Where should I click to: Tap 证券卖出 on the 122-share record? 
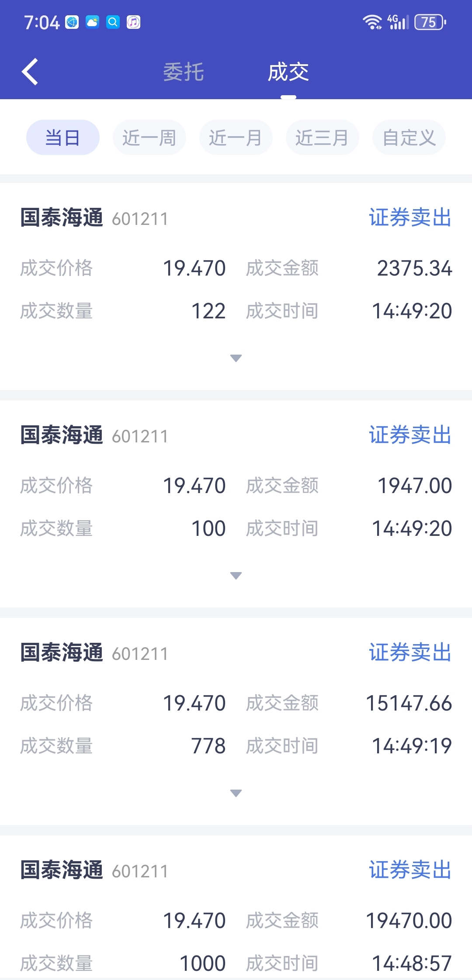[410, 217]
